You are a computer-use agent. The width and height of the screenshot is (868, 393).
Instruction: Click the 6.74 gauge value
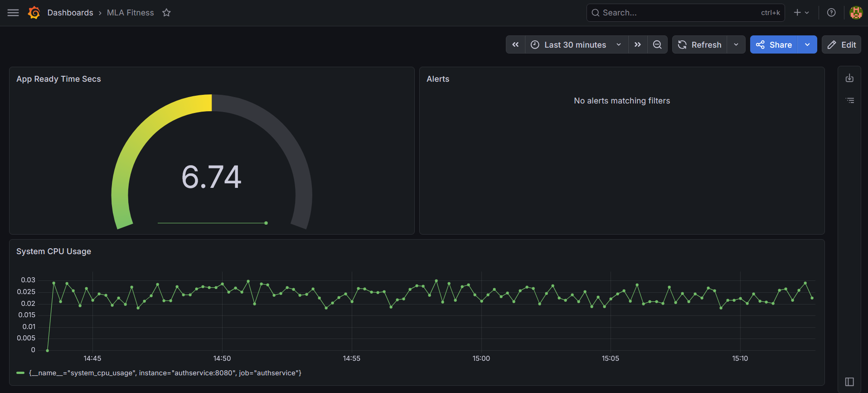click(212, 177)
